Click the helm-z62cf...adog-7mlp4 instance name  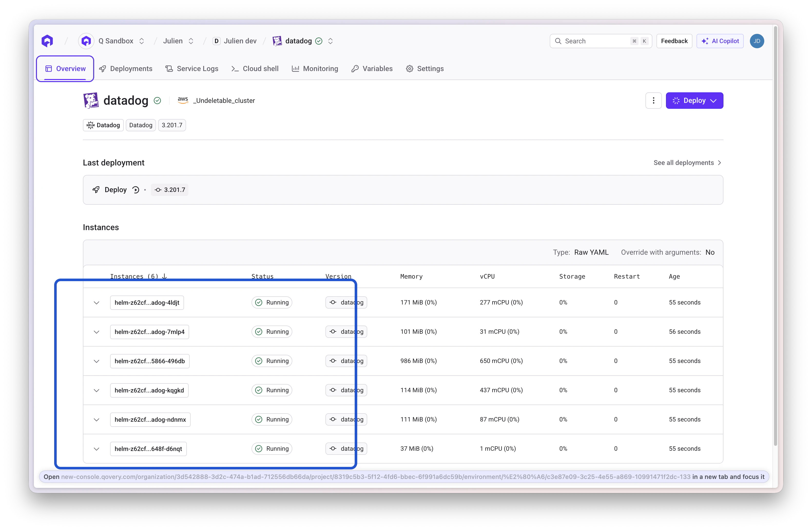pos(150,332)
